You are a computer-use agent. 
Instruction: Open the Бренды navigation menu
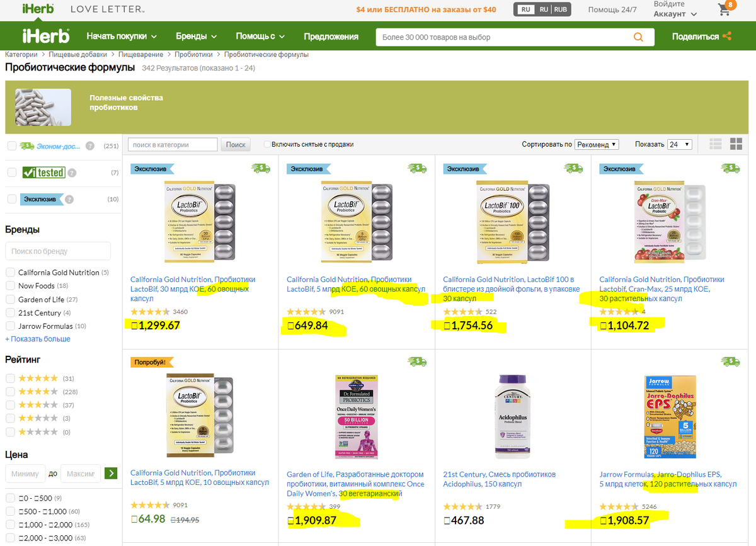(196, 37)
